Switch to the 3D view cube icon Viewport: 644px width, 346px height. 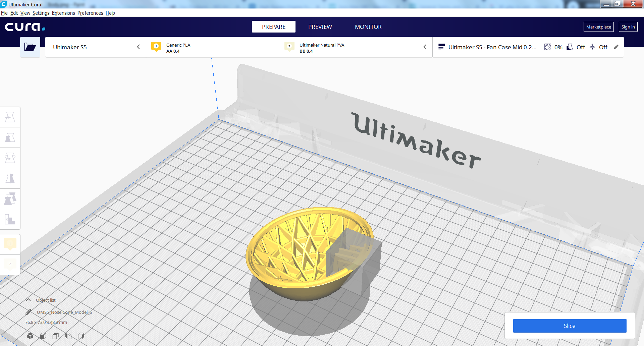30,336
